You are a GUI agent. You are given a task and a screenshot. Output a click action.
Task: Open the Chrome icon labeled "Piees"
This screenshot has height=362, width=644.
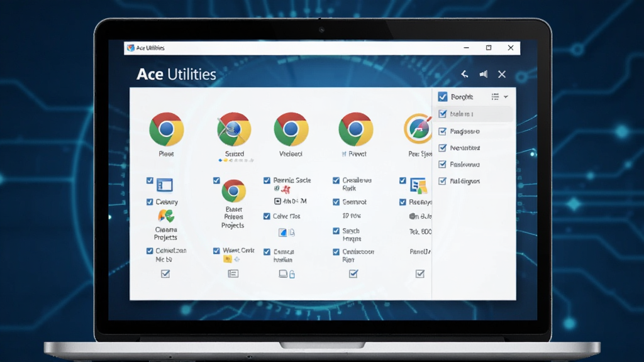pos(166,129)
